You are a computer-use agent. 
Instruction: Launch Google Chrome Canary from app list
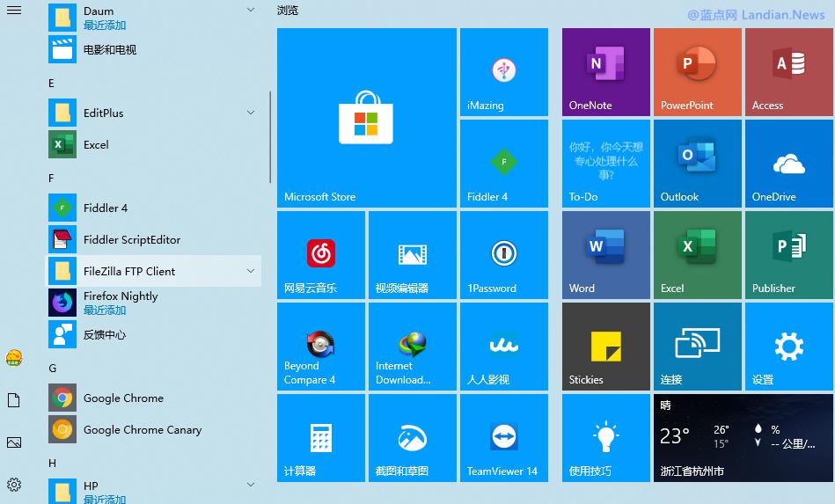155,429
